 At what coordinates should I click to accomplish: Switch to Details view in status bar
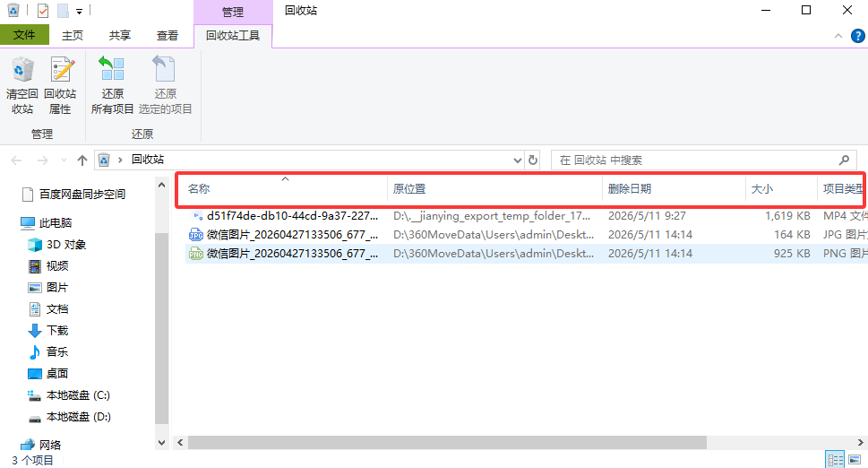(x=835, y=460)
